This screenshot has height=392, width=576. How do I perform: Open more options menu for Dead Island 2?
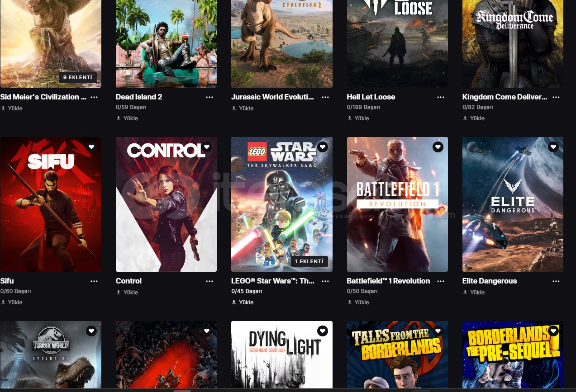209,97
